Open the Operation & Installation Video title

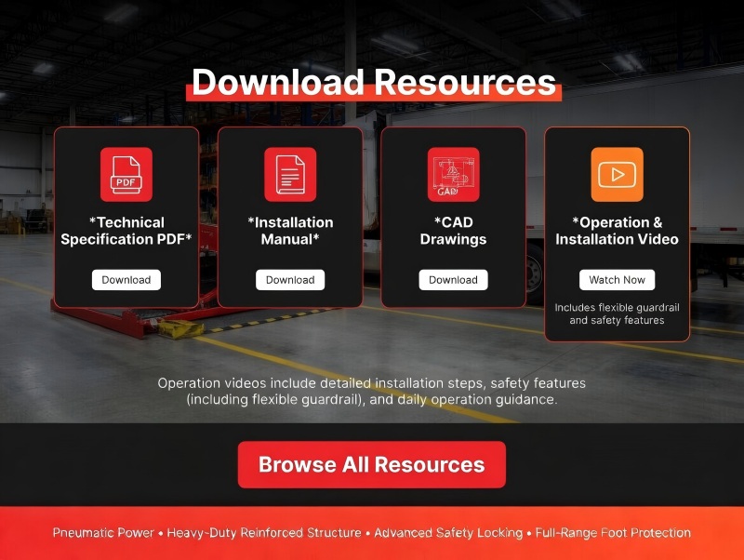click(617, 231)
